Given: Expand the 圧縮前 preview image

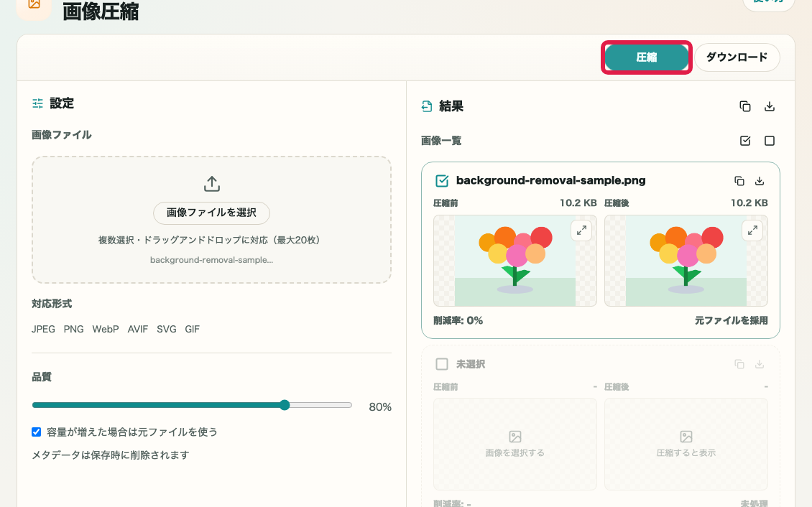Looking at the screenshot, I should (x=581, y=231).
